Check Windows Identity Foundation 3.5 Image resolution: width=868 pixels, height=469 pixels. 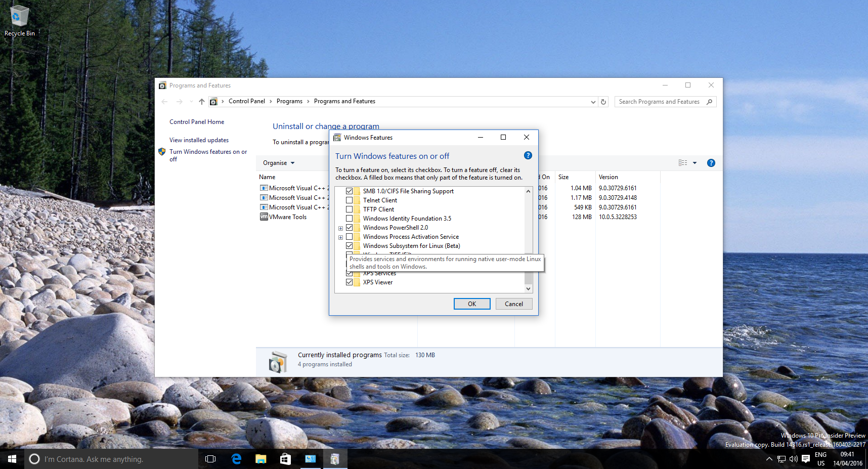tap(349, 219)
